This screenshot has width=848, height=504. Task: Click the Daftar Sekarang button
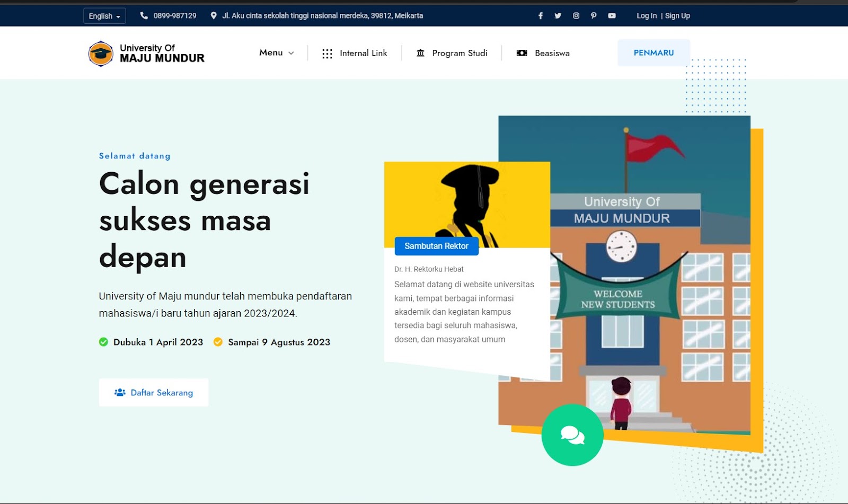pyautogui.click(x=154, y=393)
